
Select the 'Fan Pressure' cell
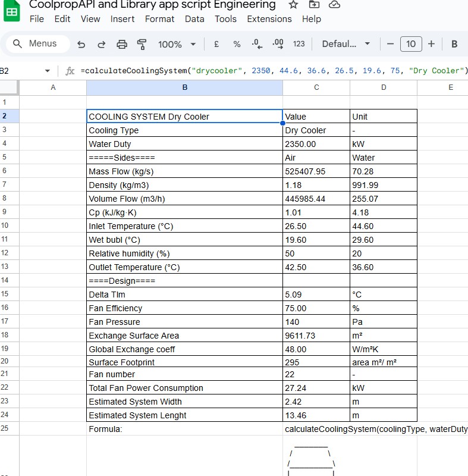tap(184, 321)
